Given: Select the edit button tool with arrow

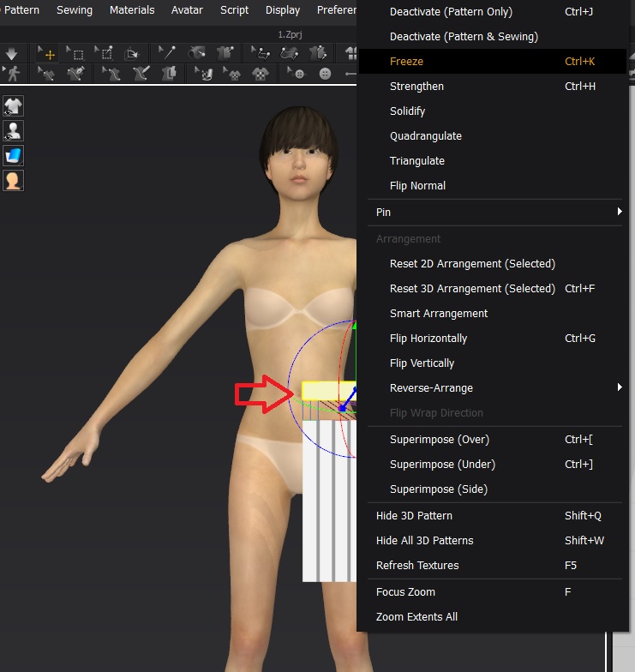Looking at the screenshot, I should (296, 74).
